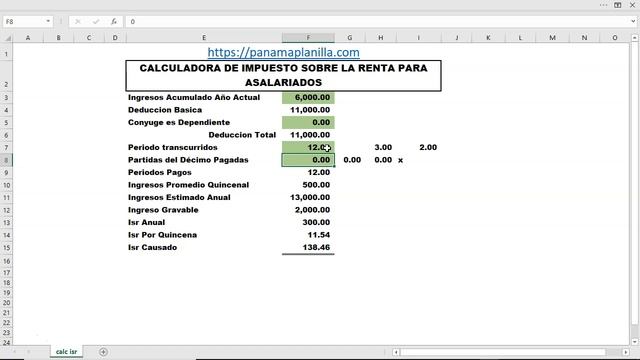Select column E header
640x360 pixels.
204,38
